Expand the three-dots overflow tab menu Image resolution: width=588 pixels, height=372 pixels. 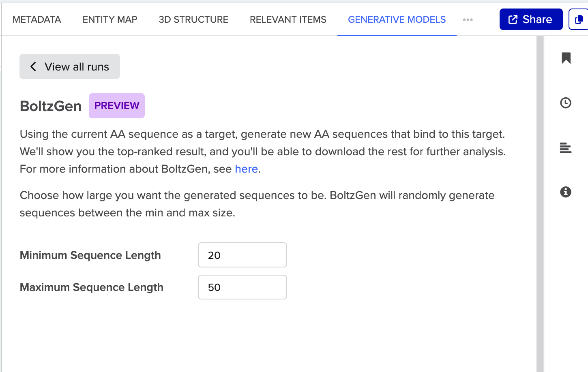468,19
